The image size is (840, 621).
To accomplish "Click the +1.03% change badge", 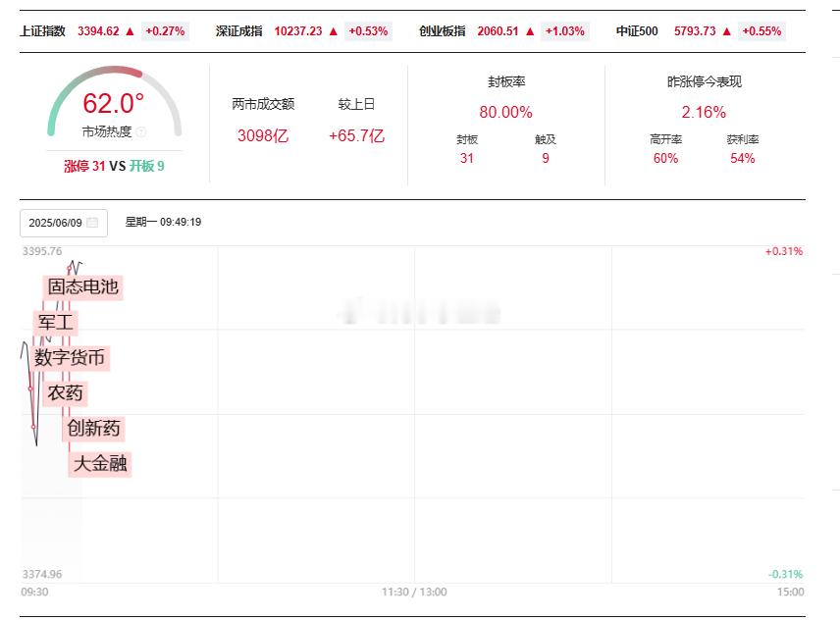I will [x=564, y=31].
